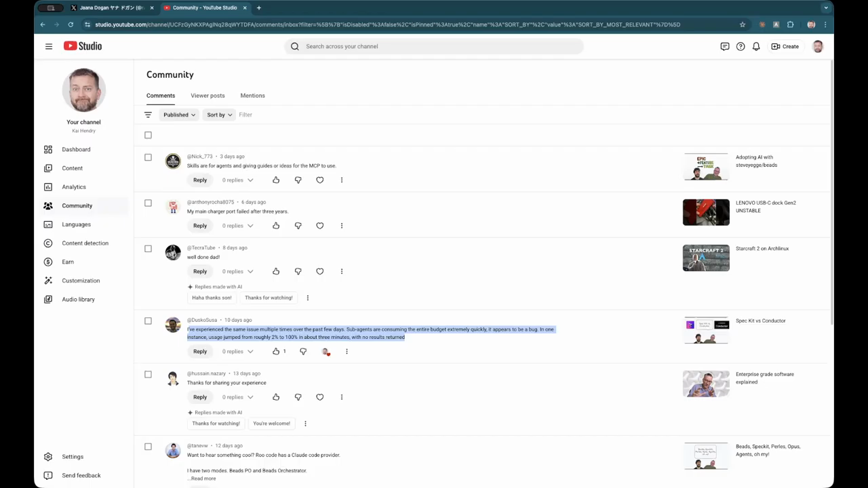868x488 pixels.
Task: Choose the "Haha thanks son!" AI reply
Action: (212, 298)
